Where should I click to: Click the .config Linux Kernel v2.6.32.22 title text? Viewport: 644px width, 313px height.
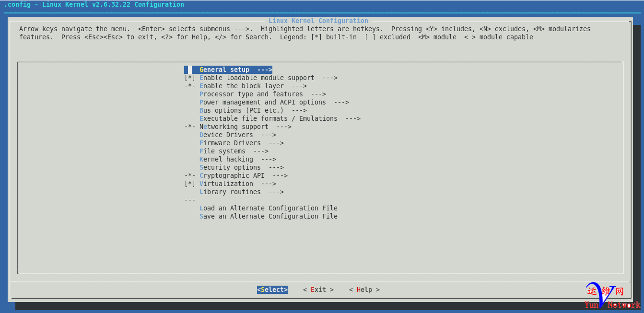(94, 4)
